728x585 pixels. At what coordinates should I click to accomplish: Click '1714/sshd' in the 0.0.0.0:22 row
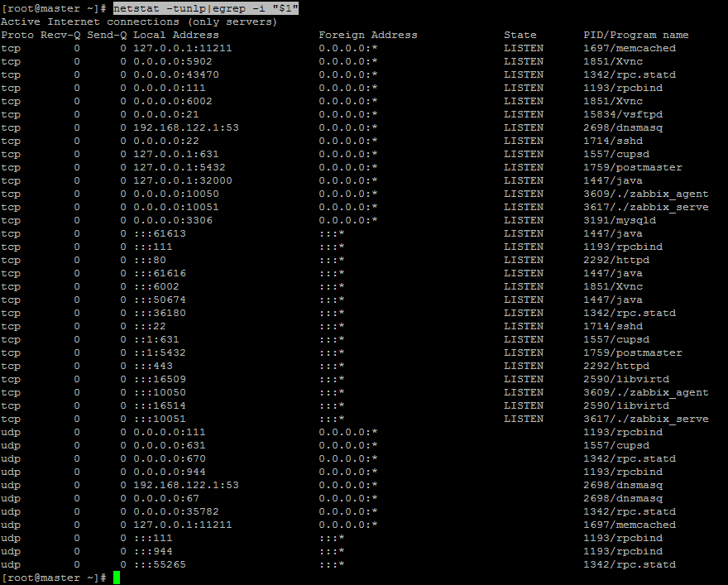pyautogui.click(x=613, y=141)
